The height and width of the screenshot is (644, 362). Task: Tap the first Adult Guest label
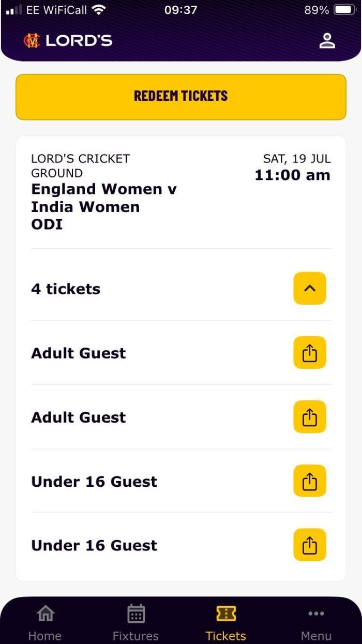click(79, 353)
